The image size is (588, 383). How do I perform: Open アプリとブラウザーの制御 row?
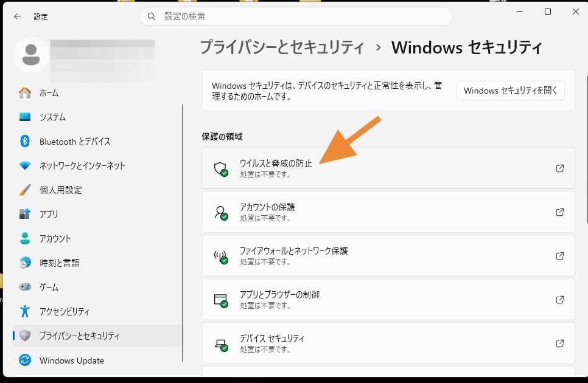coord(388,300)
